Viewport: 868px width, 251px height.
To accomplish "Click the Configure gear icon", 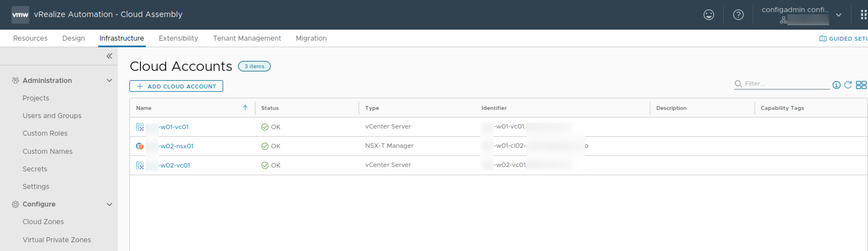I will point(16,204).
